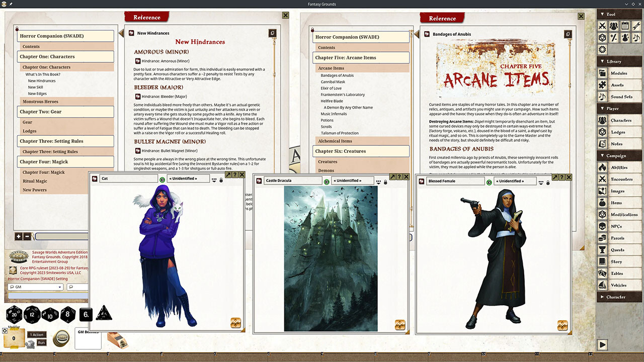
Task: Roll the d20 die at the bottom left
Action: (14, 315)
